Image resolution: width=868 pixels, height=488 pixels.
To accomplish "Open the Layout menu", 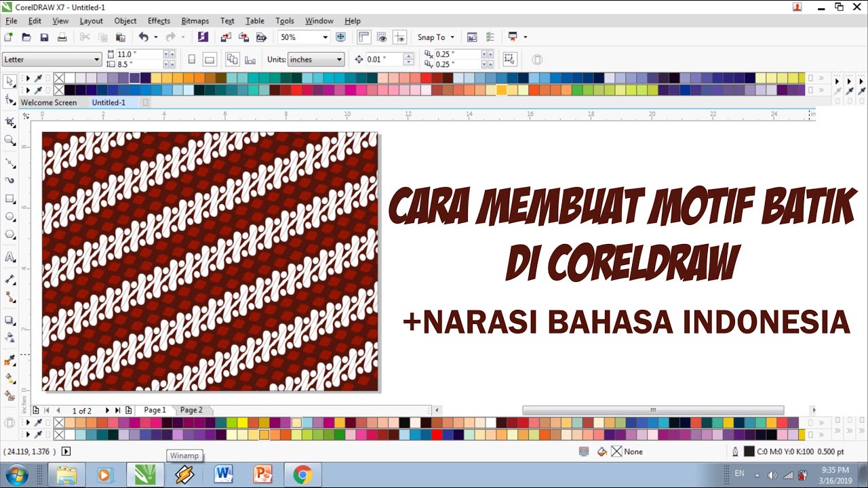I will [x=91, y=21].
